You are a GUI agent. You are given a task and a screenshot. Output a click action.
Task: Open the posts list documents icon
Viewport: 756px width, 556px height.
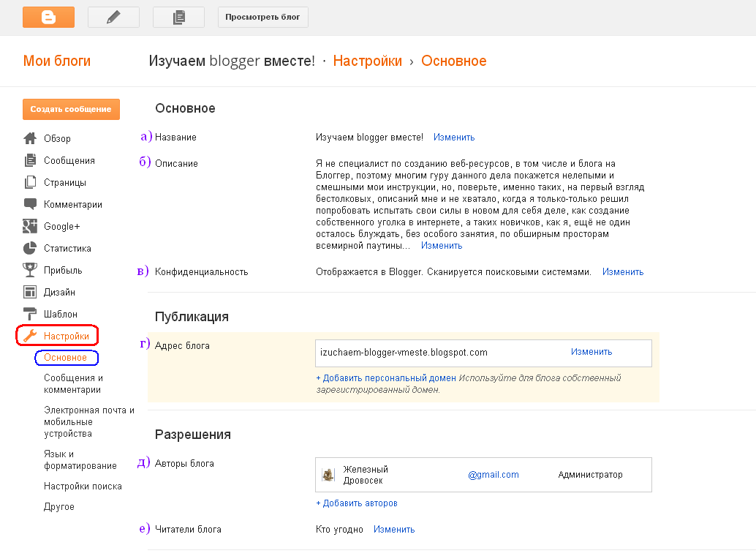pos(179,18)
